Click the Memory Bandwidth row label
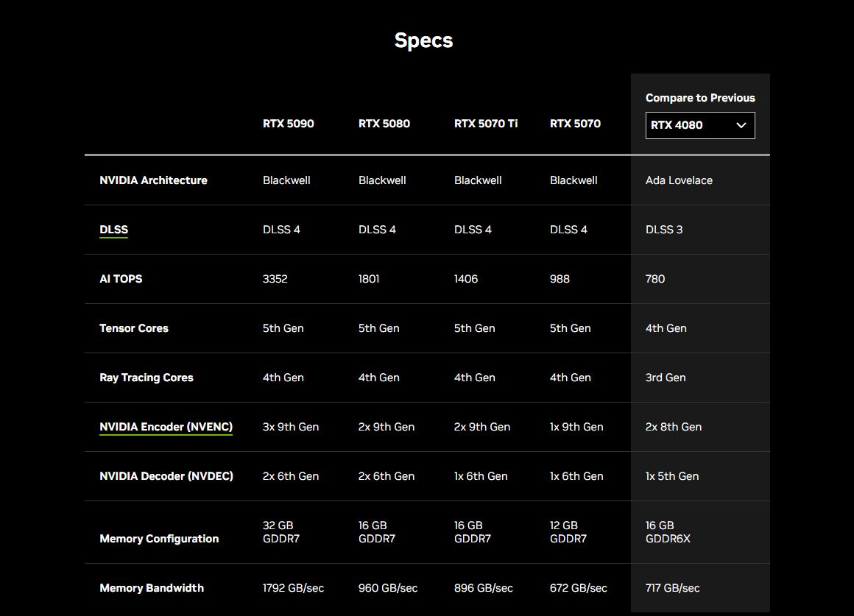 coord(152,588)
